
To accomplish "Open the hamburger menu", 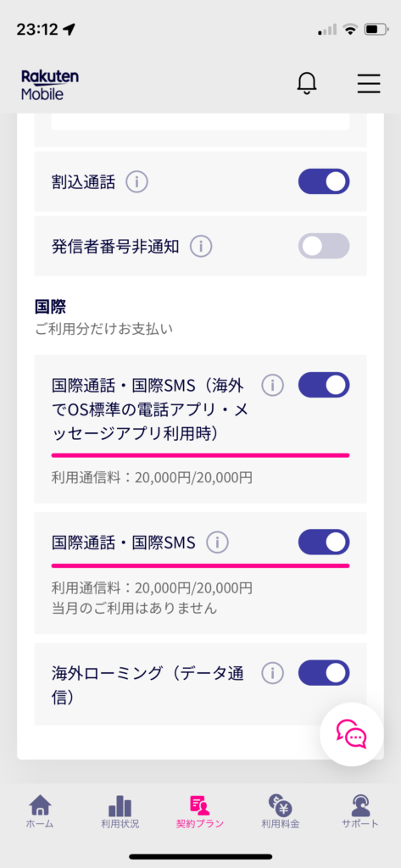I will 368,83.
